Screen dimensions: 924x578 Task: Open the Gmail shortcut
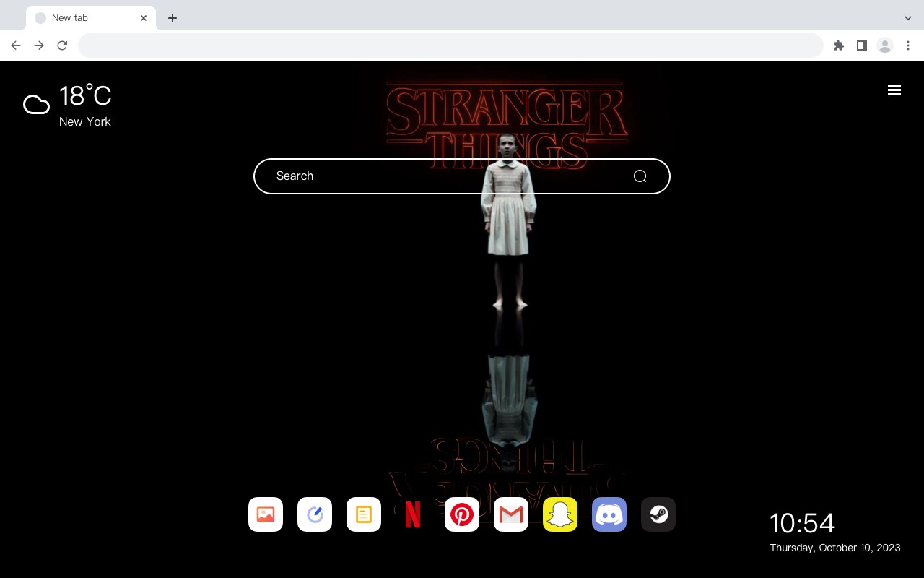(x=511, y=514)
